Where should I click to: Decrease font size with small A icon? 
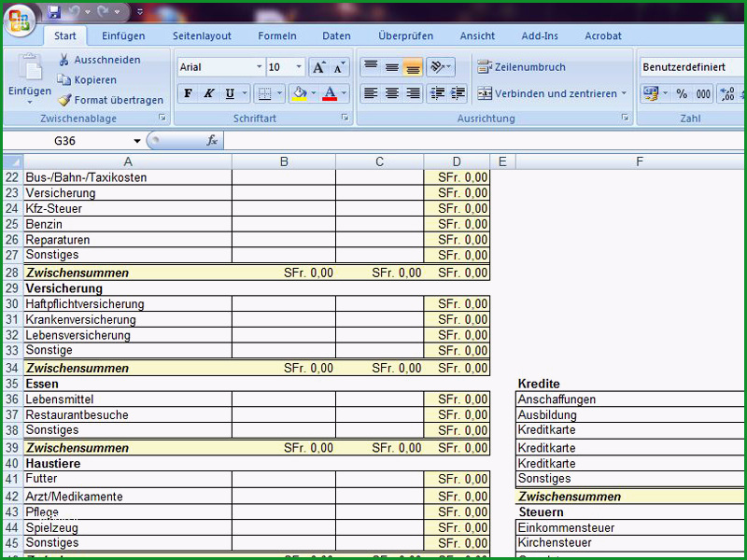click(339, 67)
